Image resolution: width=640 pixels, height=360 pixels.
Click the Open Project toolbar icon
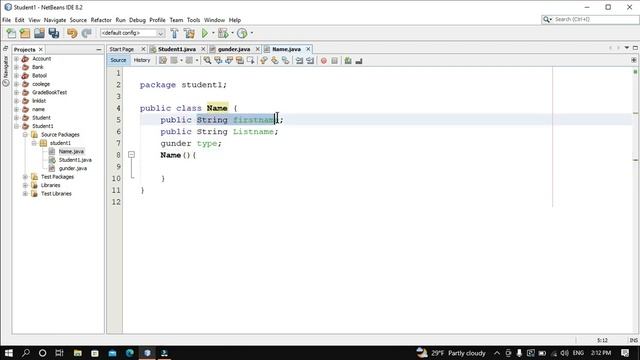(39, 33)
